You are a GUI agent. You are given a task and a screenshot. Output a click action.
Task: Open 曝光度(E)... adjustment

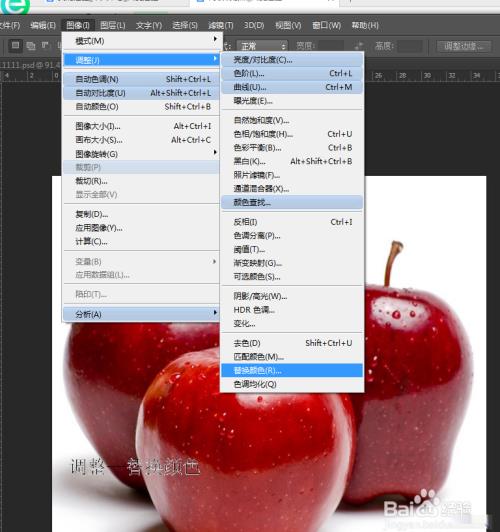point(292,101)
